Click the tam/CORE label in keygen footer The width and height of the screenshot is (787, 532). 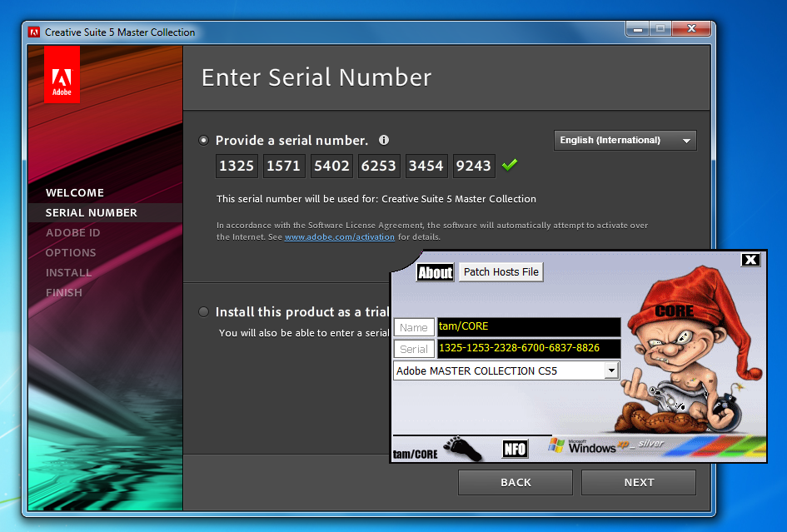(x=415, y=455)
